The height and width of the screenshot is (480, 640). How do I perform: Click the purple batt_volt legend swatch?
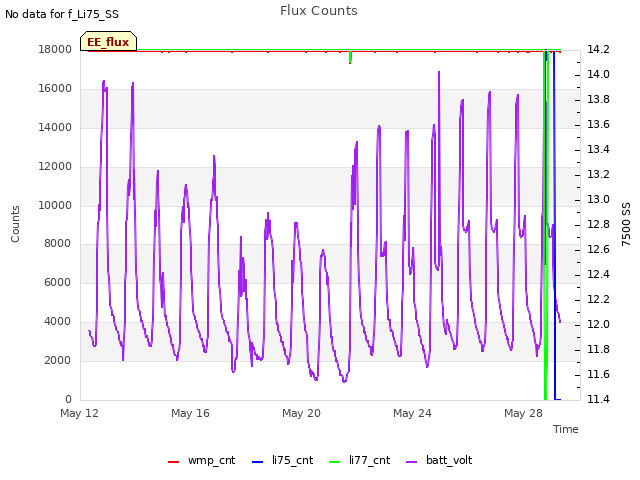pyautogui.click(x=412, y=462)
